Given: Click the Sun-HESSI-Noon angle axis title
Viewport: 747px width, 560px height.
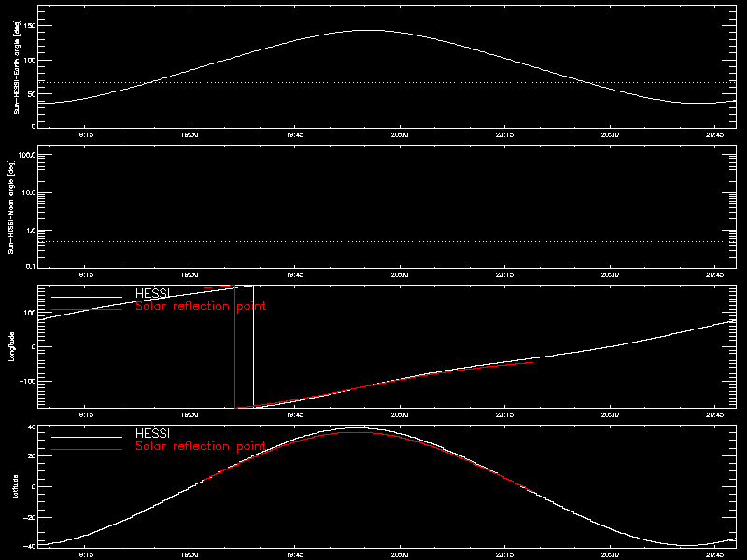Looking at the screenshot, I should [11, 207].
